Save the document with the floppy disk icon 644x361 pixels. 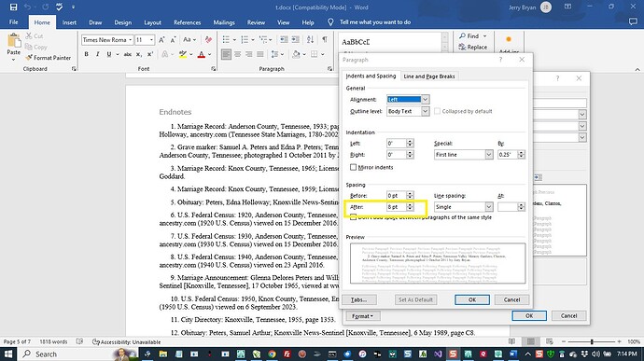[x=13, y=7]
